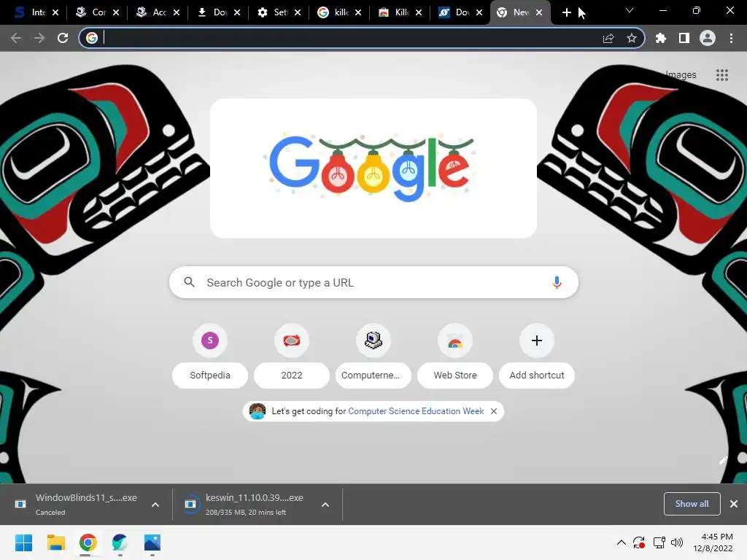Viewport: 747px width, 560px height.
Task: Go forward to next page
Action: point(39,38)
